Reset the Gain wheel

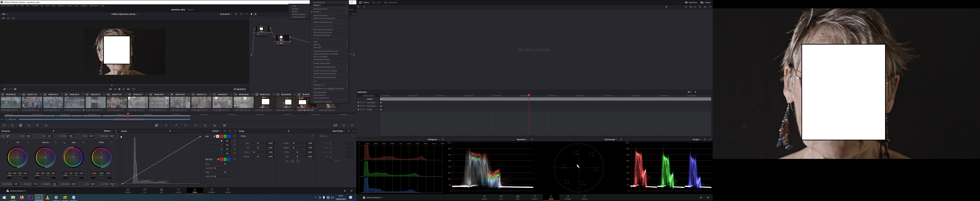coord(84,142)
